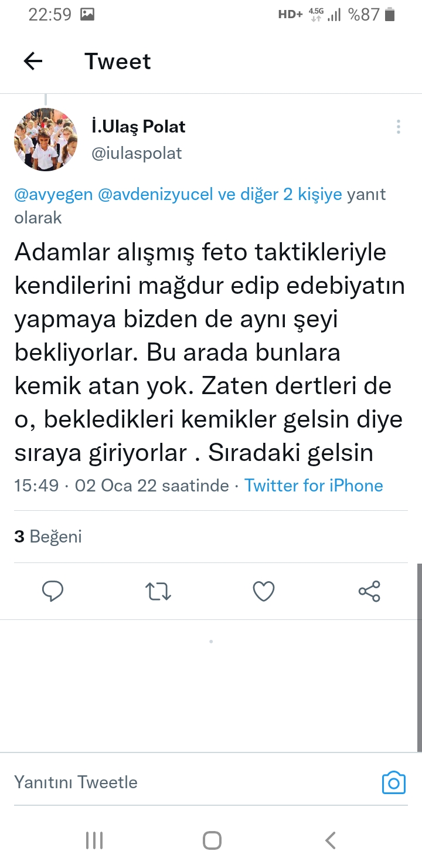
Task: Open the @avdenizyucel mention
Action: (155, 195)
